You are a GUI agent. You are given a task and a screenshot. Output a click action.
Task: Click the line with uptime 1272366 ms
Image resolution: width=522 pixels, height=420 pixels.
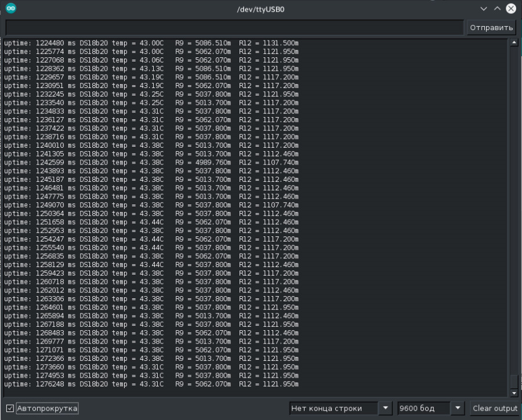(151, 359)
